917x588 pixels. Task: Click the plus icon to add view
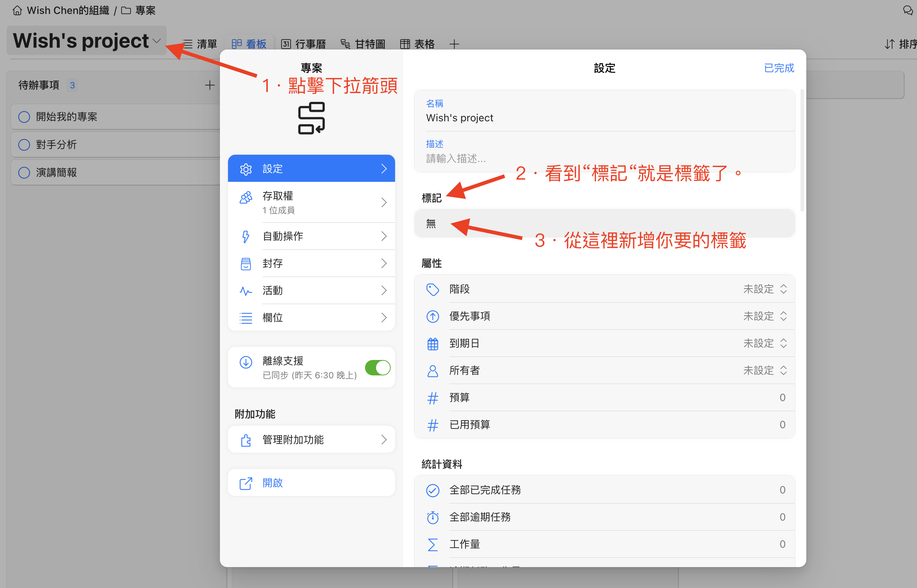pyautogui.click(x=454, y=44)
